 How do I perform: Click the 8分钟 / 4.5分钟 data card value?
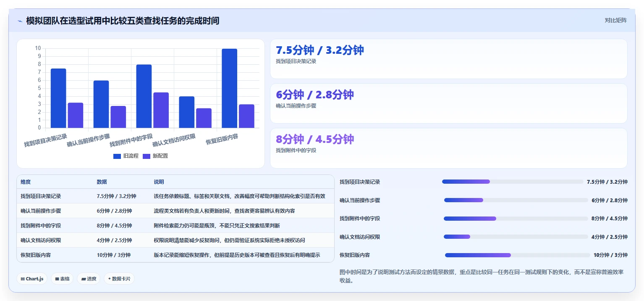[315, 139]
